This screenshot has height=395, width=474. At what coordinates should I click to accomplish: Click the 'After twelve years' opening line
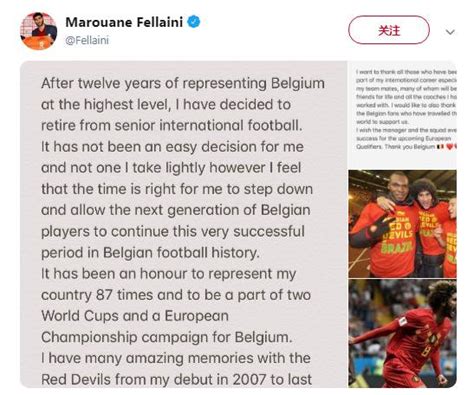[183, 83]
